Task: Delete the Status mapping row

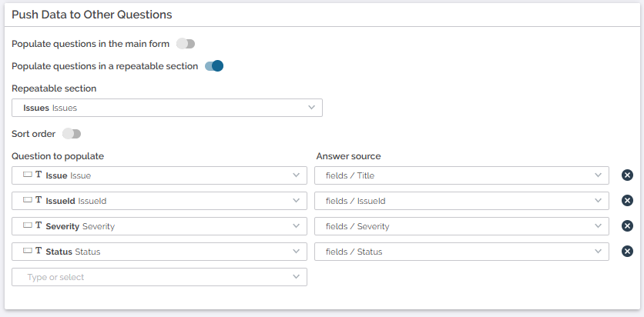Action: (x=627, y=252)
